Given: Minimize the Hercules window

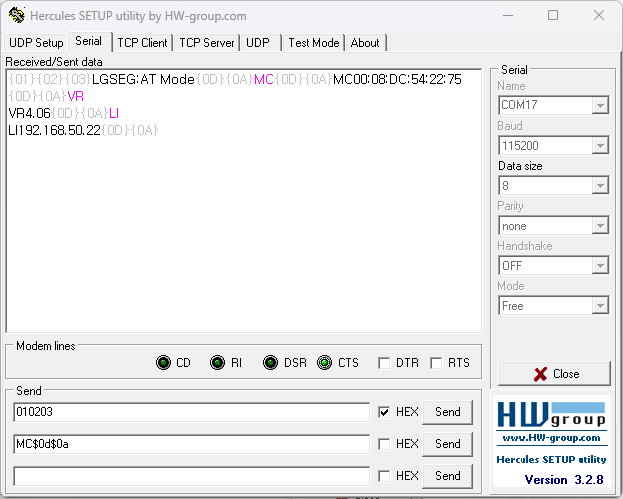Looking at the screenshot, I should pos(508,15).
